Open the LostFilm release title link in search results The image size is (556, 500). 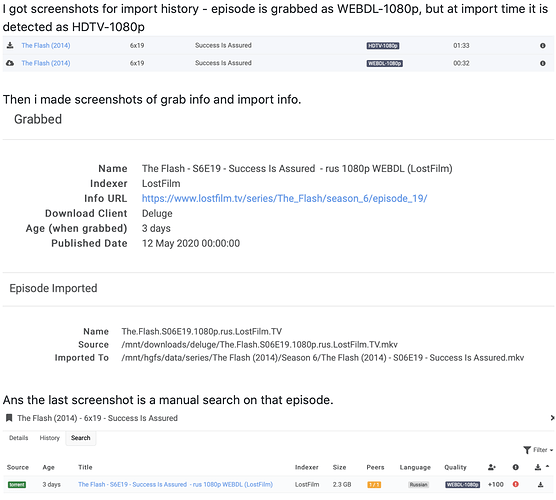176,484
